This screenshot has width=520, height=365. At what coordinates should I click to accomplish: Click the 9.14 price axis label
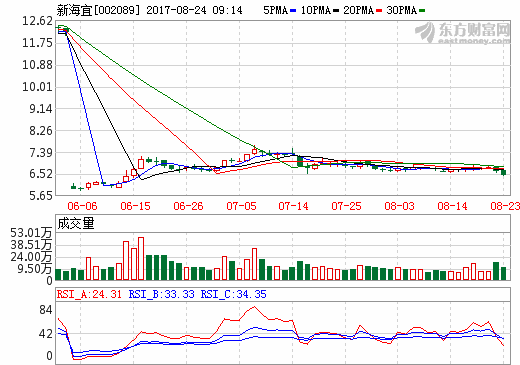(41, 109)
